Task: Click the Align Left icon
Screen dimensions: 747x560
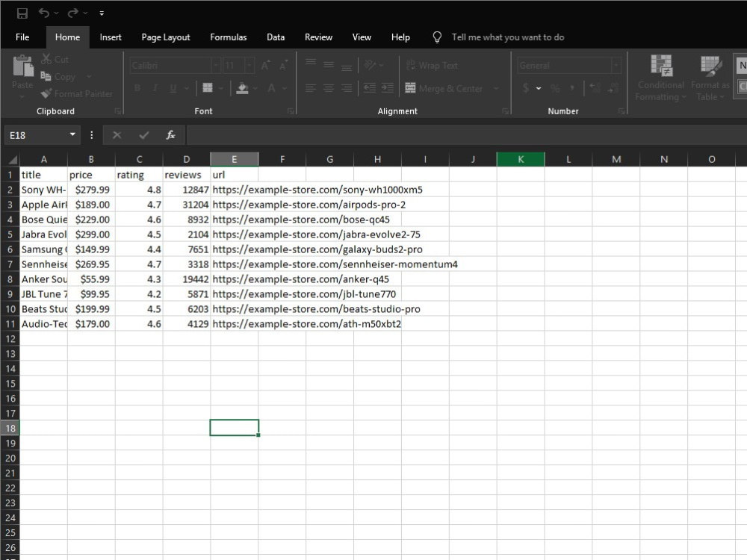Action: pyautogui.click(x=311, y=88)
